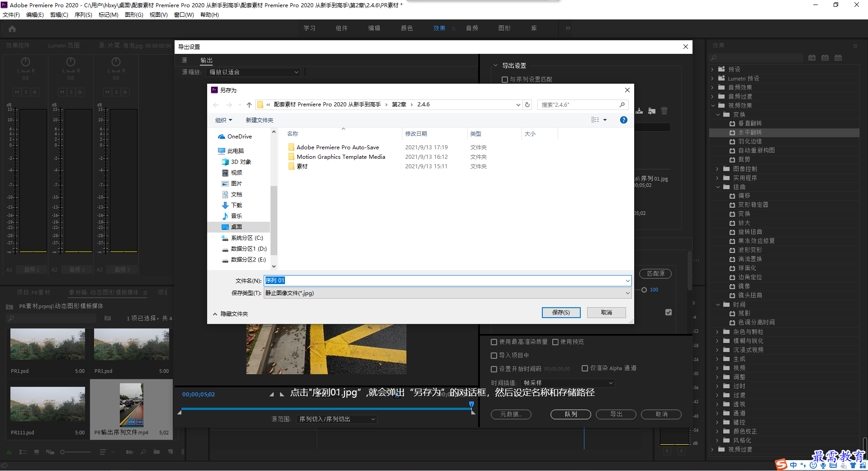Change the view layout icon in Save As dialog
This screenshot has width=868, height=471.
[595, 120]
